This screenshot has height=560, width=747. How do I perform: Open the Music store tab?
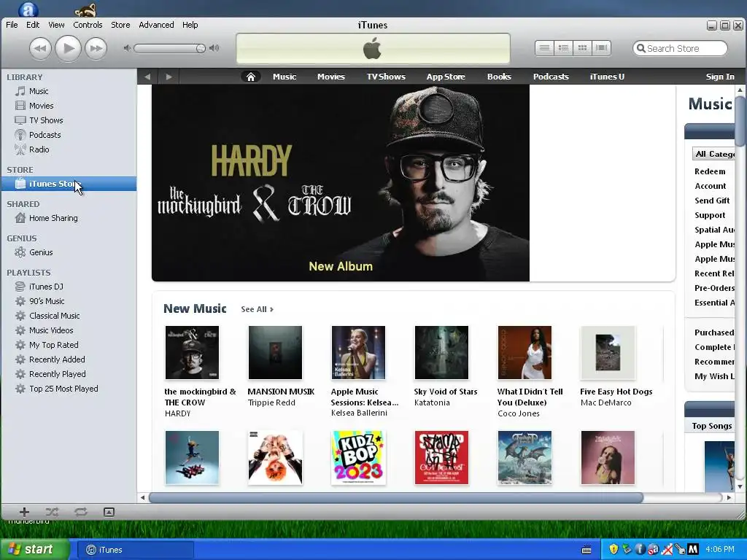285,77
